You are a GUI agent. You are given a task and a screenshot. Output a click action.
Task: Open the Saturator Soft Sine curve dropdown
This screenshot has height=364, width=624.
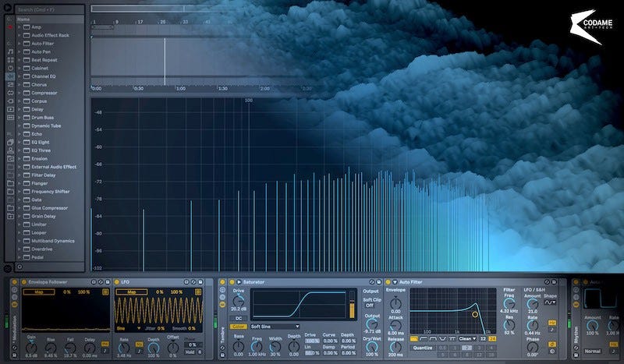pyautogui.click(x=275, y=327)
